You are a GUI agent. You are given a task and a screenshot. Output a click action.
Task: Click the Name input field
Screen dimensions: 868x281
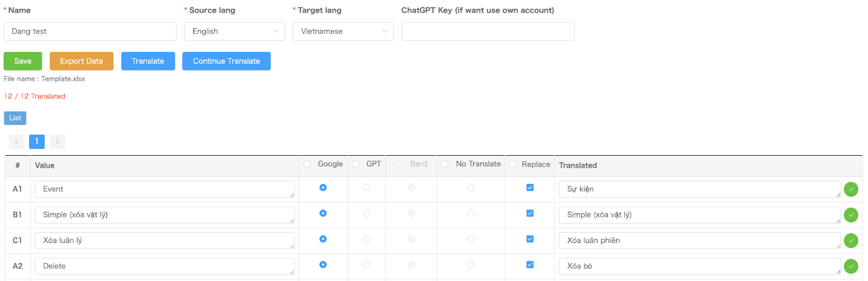point(90,31)
